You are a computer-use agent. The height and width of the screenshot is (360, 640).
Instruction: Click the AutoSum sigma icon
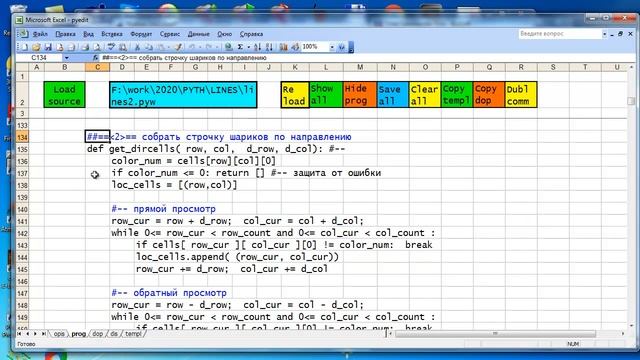coord(240,47)
